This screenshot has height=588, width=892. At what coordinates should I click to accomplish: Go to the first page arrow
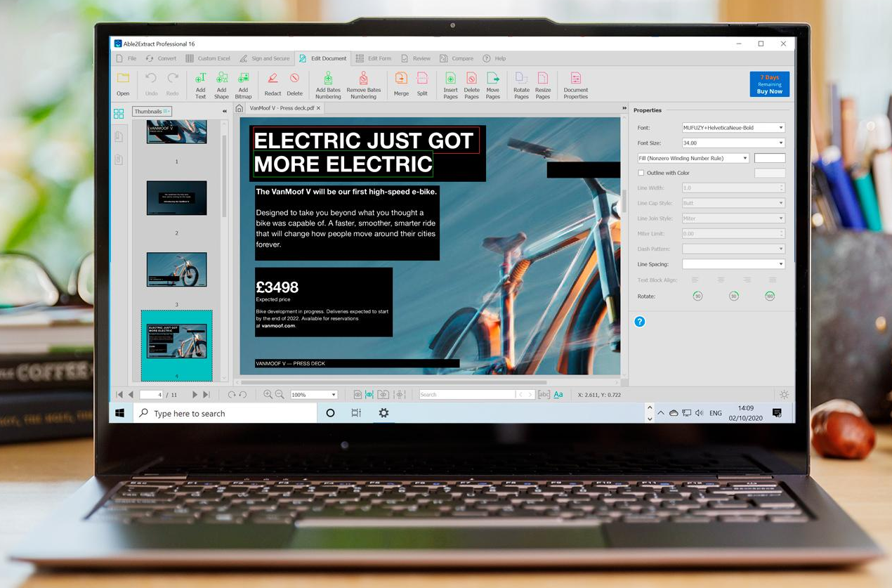119,395
